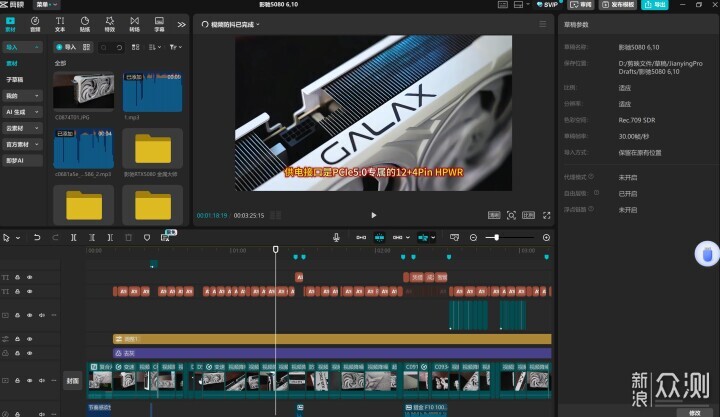Zoom out the timeline with minus icon
720x417 pixels.
click(x=473, y=237)
